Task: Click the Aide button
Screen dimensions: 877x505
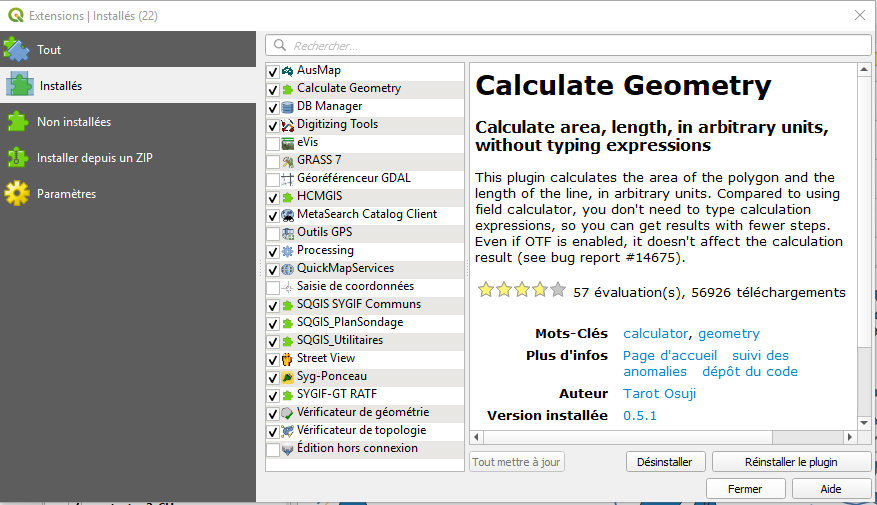Action: click(831, 489)
